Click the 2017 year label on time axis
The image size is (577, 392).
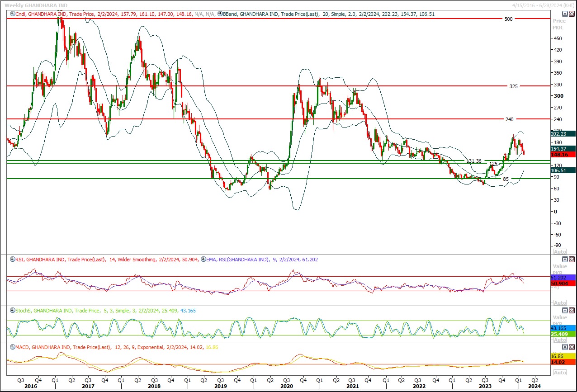pos(88,387)
